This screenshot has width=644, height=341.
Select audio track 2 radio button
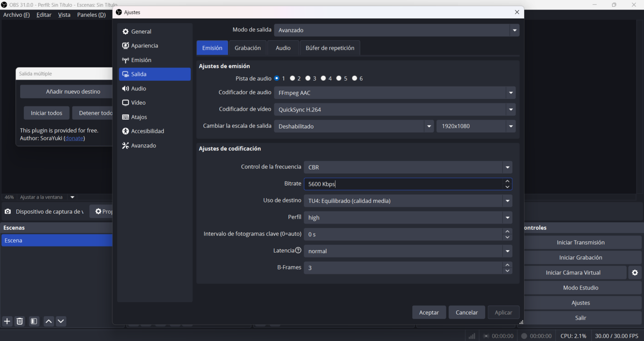point(293,78)
